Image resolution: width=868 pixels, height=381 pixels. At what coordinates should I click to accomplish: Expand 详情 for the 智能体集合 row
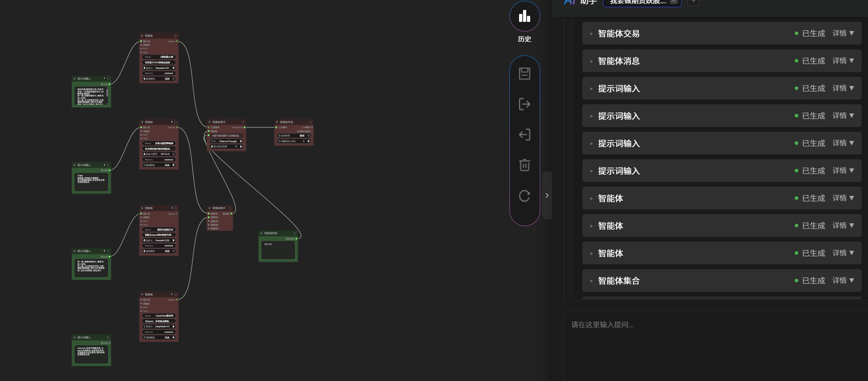843,281
